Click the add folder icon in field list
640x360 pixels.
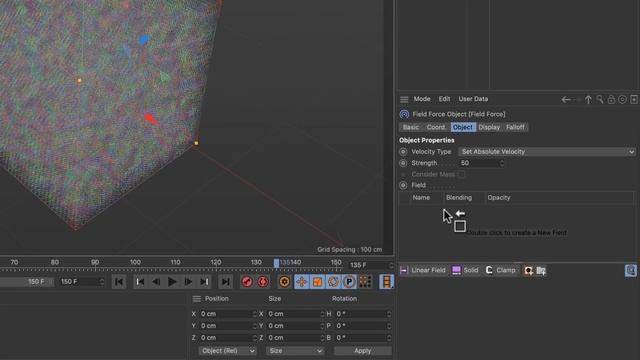click(x=541, y=270)
